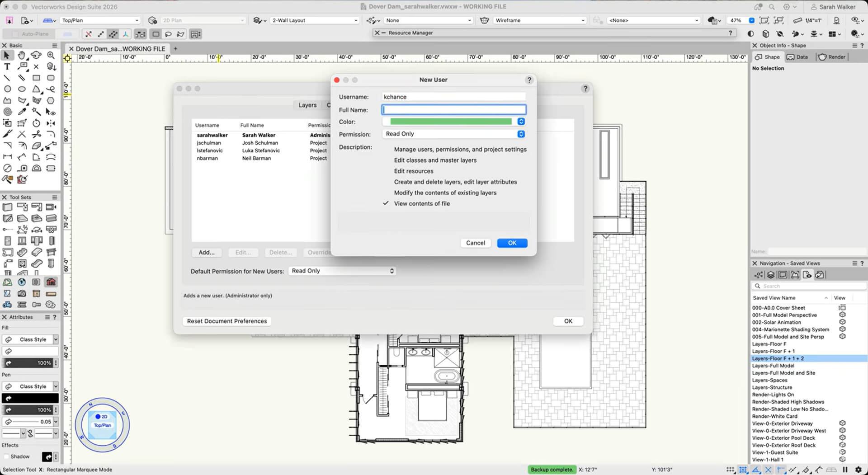
Task: Open the Layers tab in project dialog
Action: coord(307,105)
